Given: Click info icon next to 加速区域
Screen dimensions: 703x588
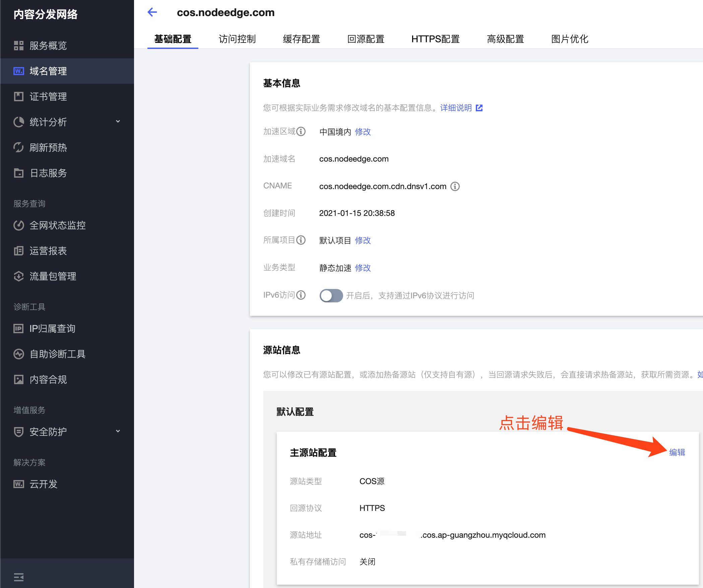Looking at the screenshot, I should tap(301, 131).
